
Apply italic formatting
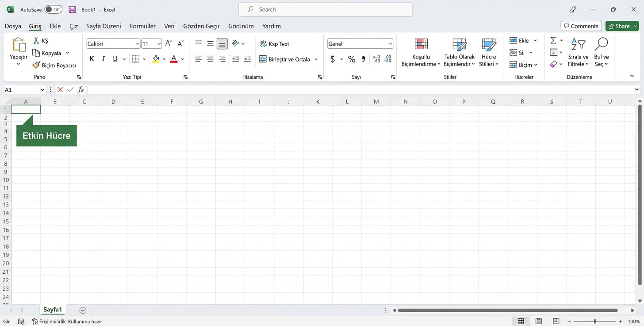[103, 59]
